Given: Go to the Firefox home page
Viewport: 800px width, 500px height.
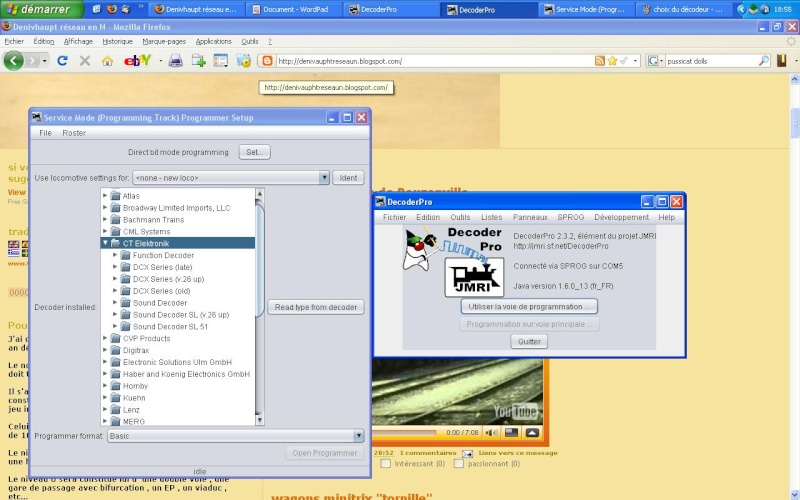Looking at the screenshot, I should click(x=107, y=61).
